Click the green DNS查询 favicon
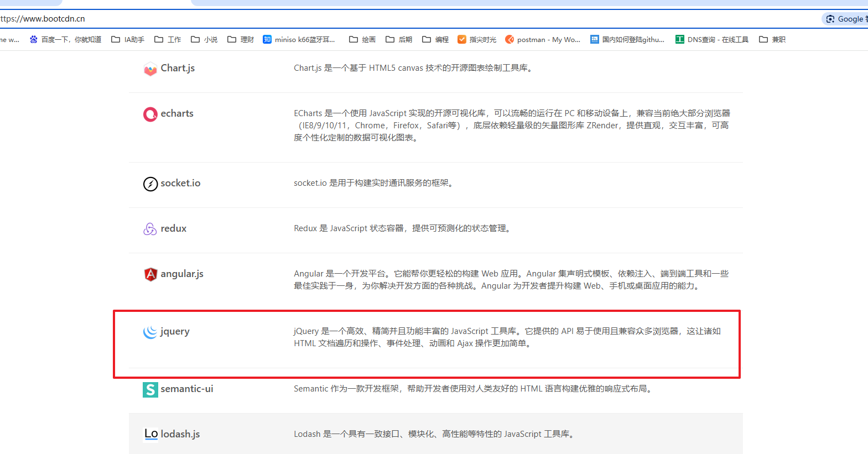868x454 pixels. (x=680, y=39)
